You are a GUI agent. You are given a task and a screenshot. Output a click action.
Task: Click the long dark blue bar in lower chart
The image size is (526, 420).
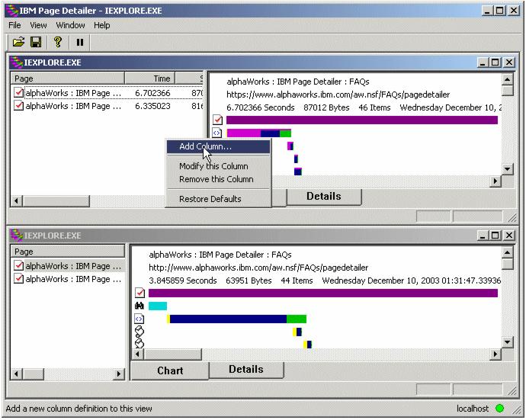(x=228, y=319)
